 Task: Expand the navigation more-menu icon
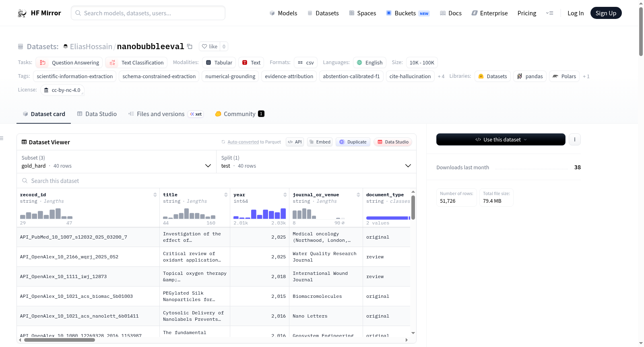549,13
